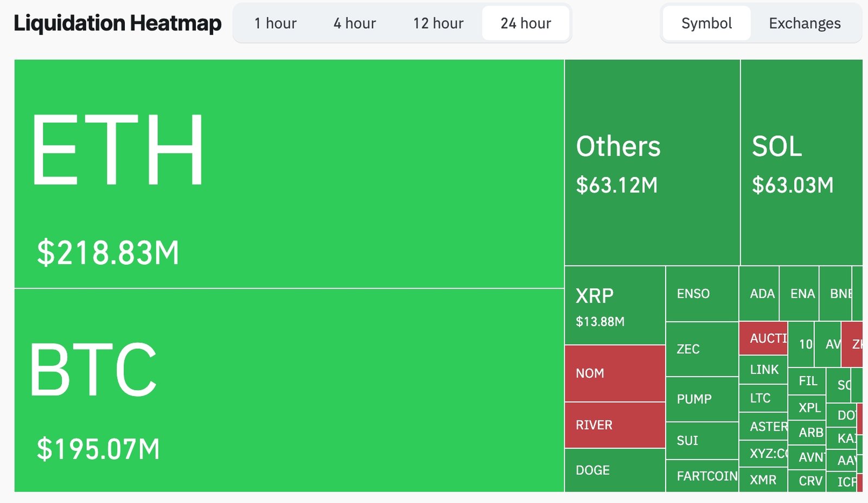Open the SUI tile

(701, 441)
